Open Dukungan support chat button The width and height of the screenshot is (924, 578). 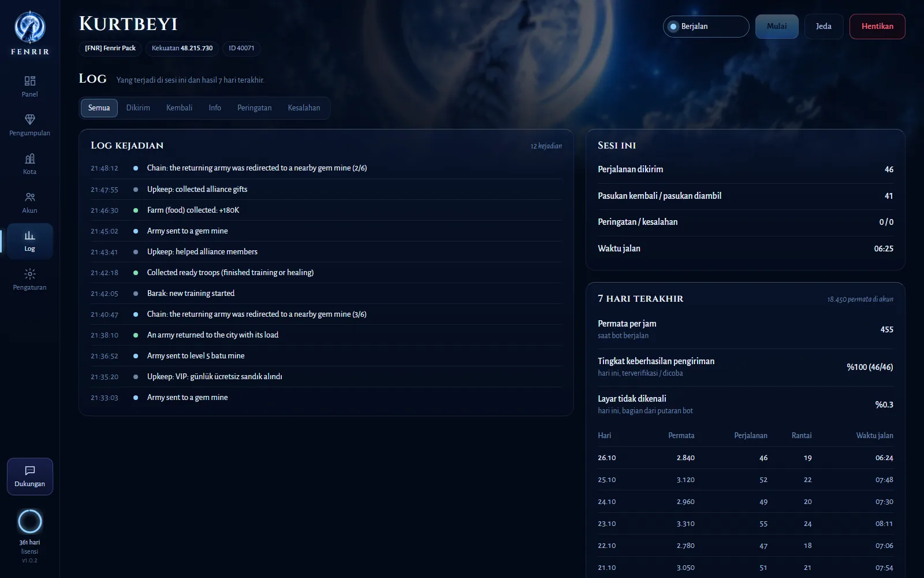click(30, 477)
